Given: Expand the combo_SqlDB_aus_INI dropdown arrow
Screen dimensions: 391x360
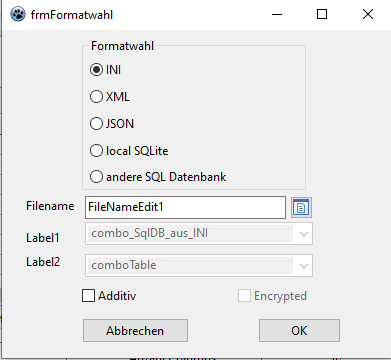Looking at the screenshot, I should 304,234.
